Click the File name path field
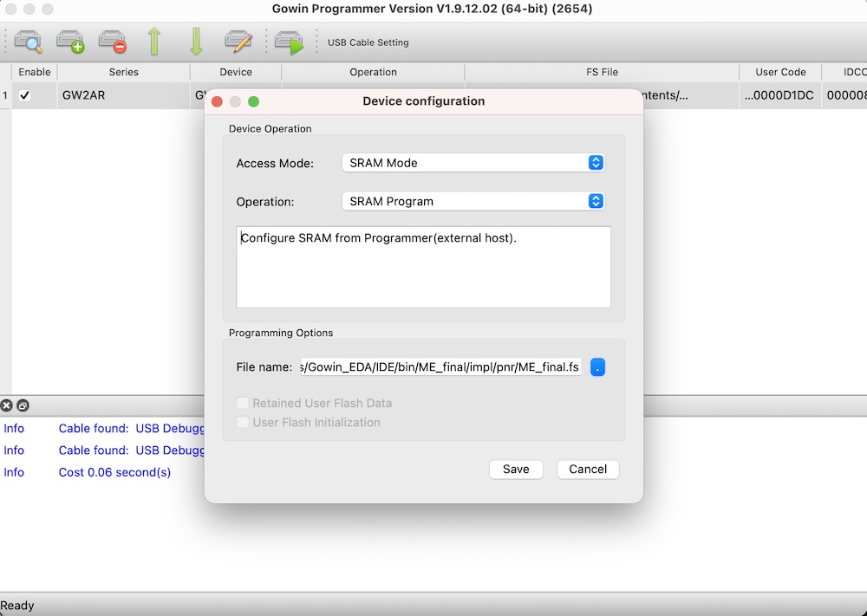Screen dimensions: 867x616 440,367
